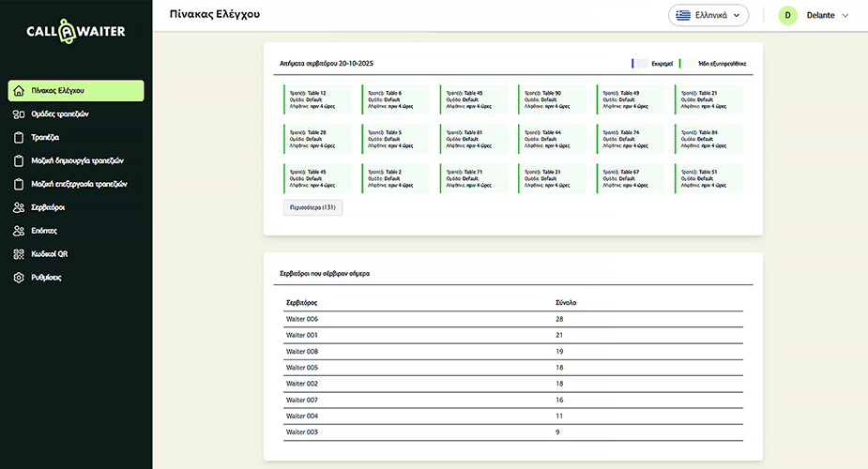Open the Επόπτες menu item
The height and width of the screenshot is (469, 868).
tap(45, 231)
